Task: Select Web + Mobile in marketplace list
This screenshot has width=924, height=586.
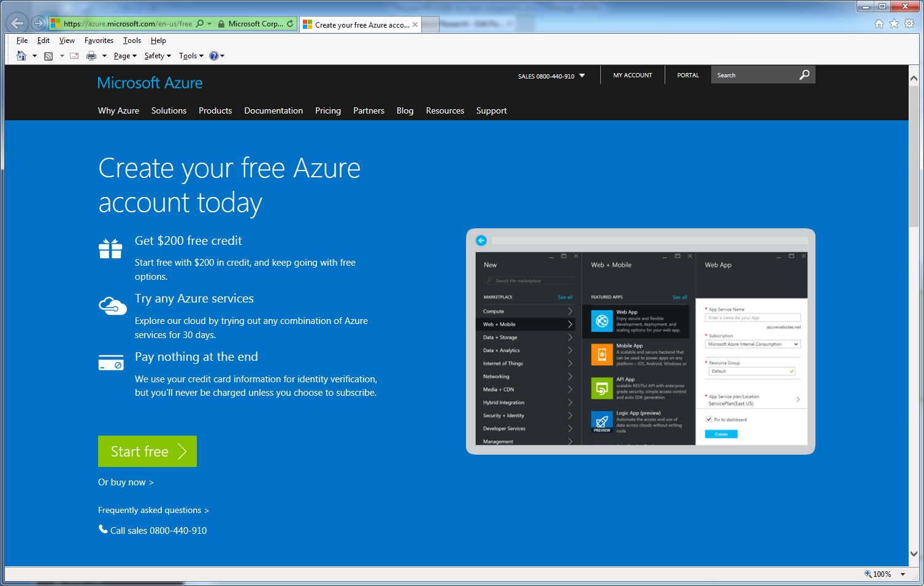Action: [525, 324]
